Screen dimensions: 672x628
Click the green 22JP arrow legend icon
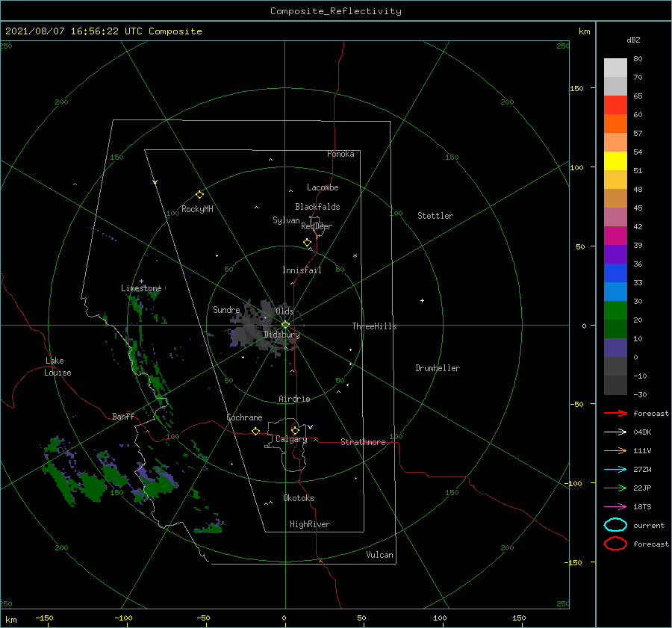tap(615, 488)
